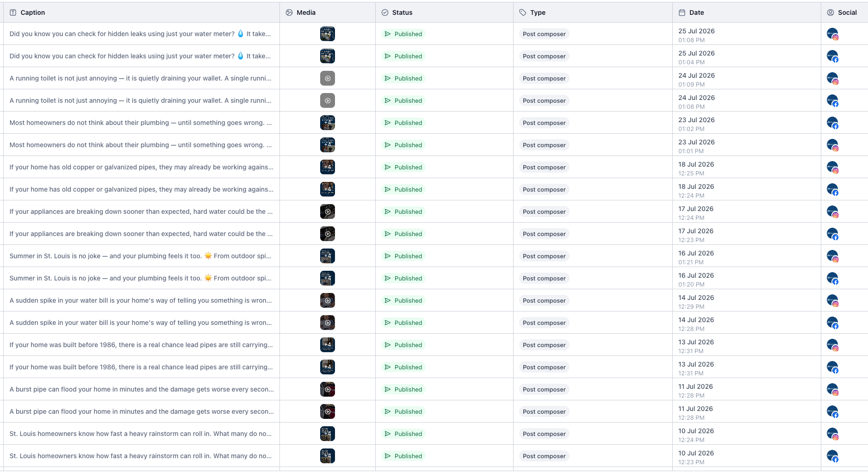Click the Date column calendar icon
Image resolution: width=868 pixels, height=473 pixels.
coord(682,12)
